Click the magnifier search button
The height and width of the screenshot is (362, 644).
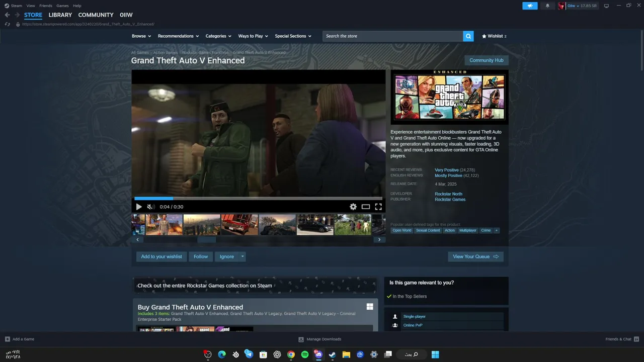(468, 36)
